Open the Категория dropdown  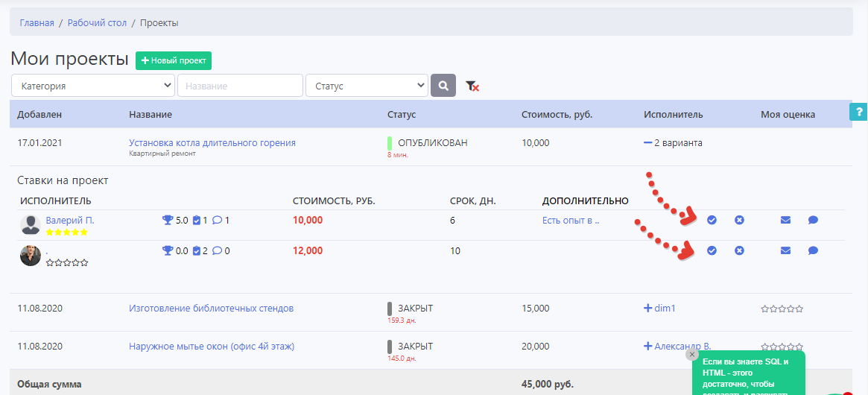(93, 86)
